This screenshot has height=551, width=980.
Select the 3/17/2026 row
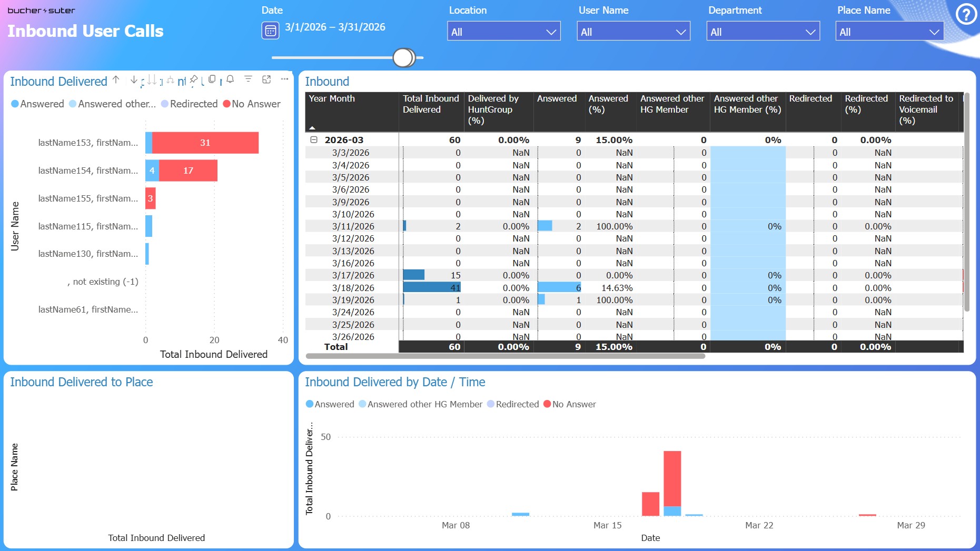(x=634, y=275)
